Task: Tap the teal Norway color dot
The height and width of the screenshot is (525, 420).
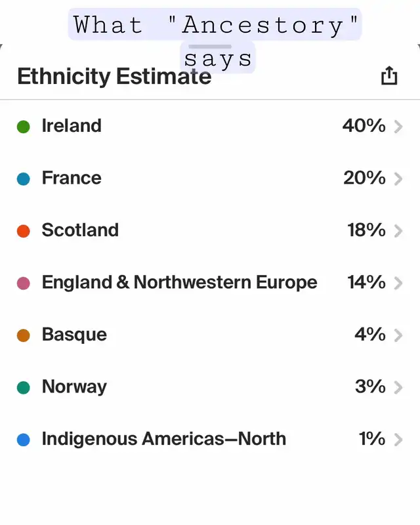Action: pos(24,387)
